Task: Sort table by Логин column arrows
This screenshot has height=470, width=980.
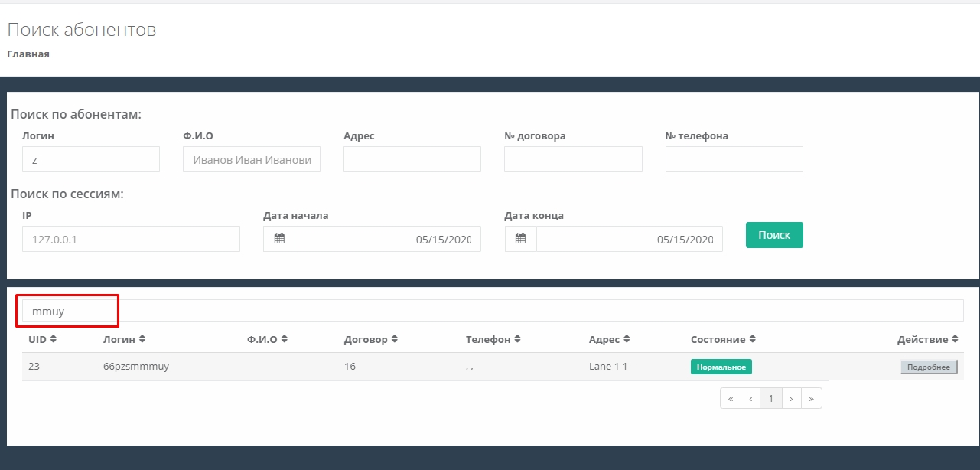Action: pyautogui.click(x=142, y=339)
